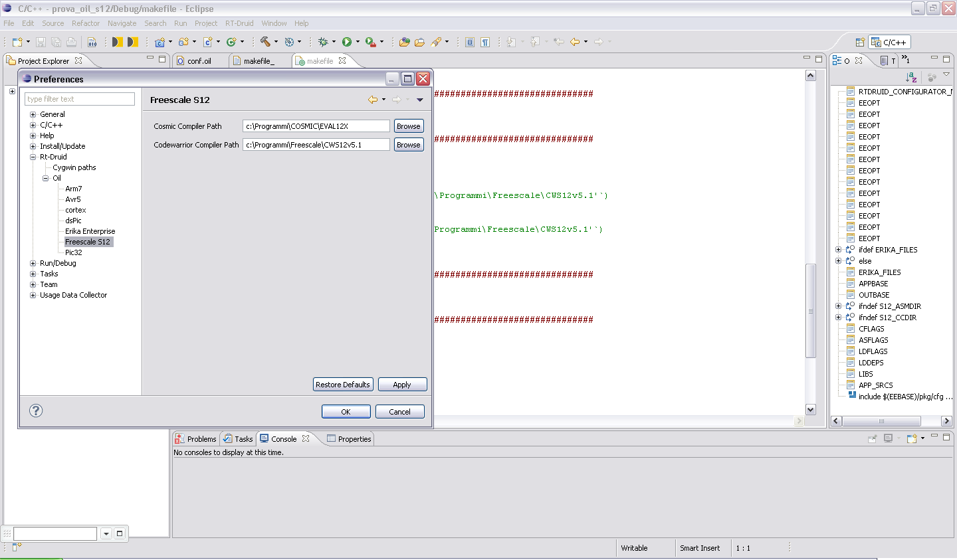The image size is (957, 560).
Task: Open Preferences page history dropdown menu
Action: point(420,100)
